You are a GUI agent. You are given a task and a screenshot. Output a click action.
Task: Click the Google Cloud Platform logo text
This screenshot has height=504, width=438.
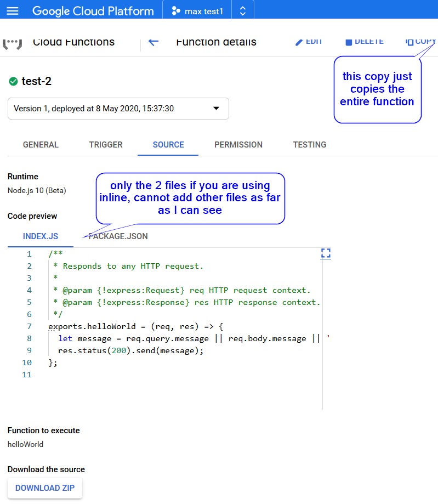pyautogui.click(x=93, y=11)
